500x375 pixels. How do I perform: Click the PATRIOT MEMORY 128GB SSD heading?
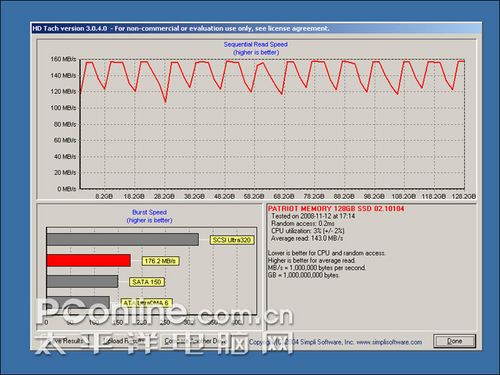click(x=336, y=209)
